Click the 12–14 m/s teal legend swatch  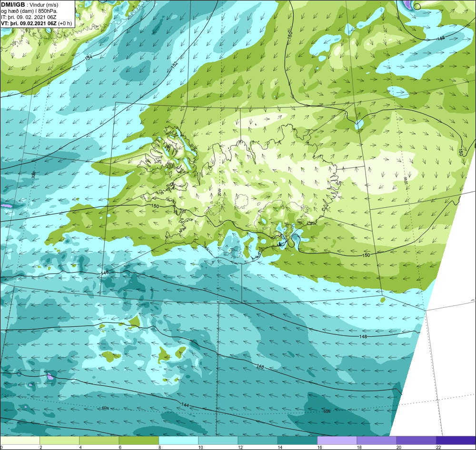258,440
